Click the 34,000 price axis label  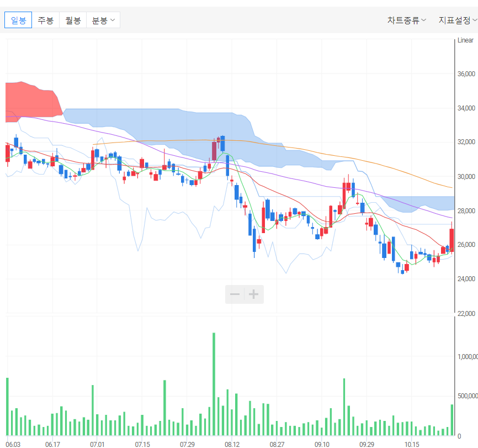(466, 108)
